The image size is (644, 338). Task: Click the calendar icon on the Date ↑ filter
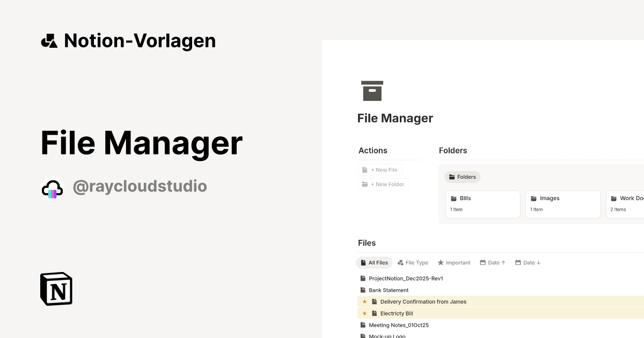484,262
